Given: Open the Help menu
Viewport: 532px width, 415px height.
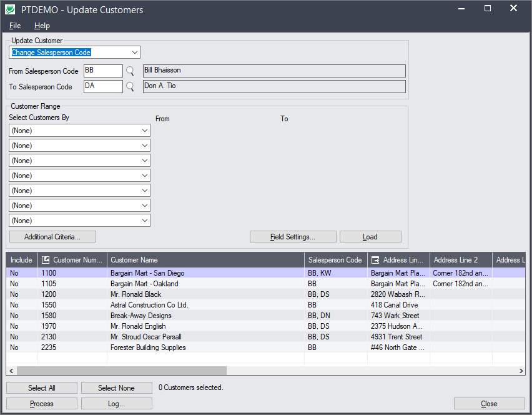Looking at the screenshot, I should click(42, 26).
